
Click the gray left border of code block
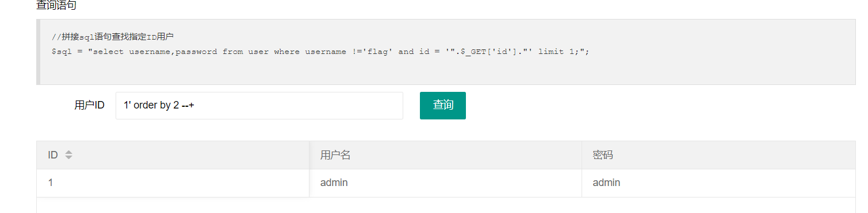(39, 52)
